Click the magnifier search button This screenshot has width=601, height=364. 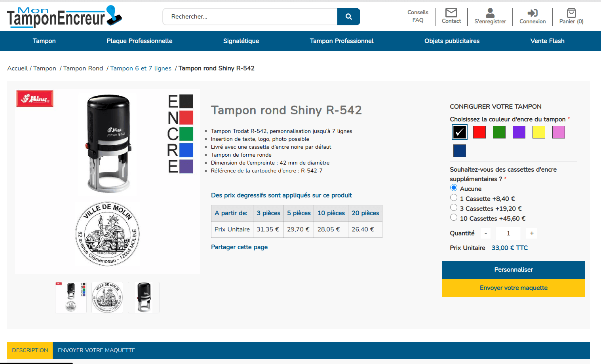[348, 17]
